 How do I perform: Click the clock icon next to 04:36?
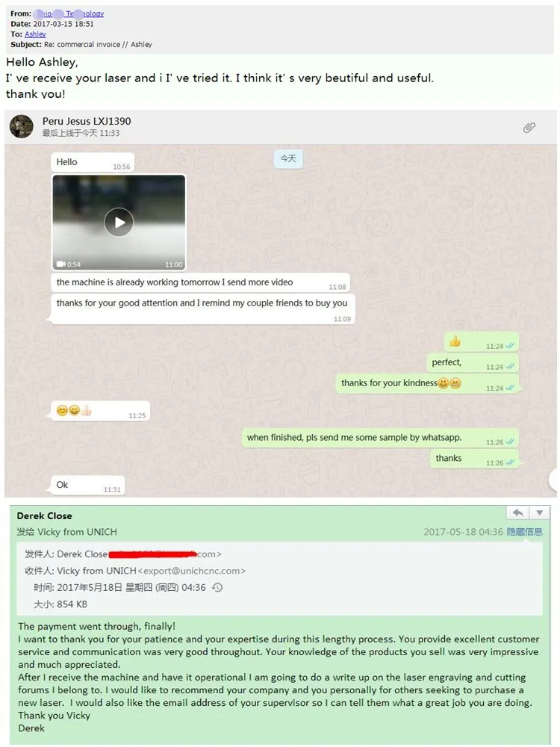click(217, 587)
